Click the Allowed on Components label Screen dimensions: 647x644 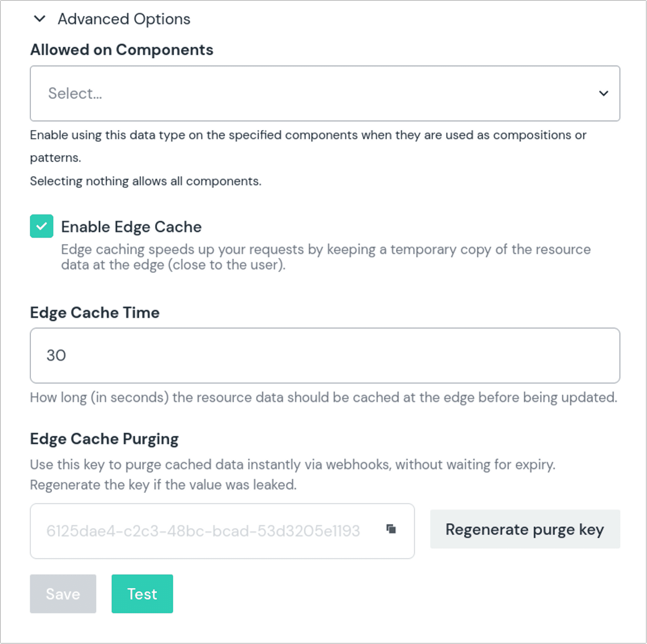click(122, 50)
